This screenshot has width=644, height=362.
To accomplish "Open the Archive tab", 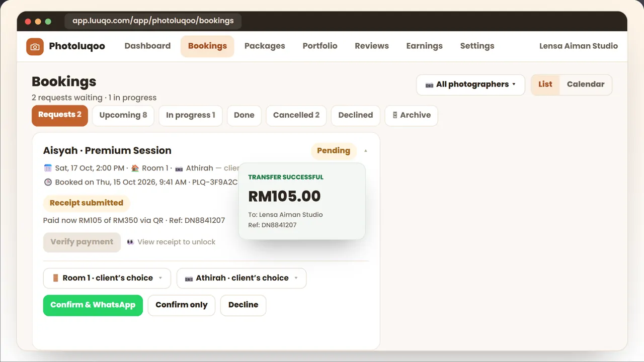I will (412, 115).
